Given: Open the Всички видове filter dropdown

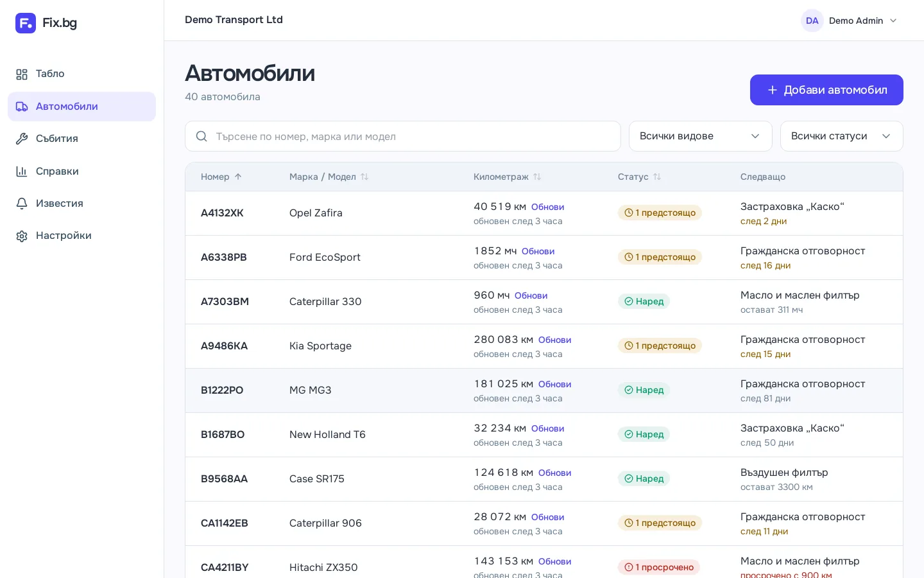Looking at the screenshot, I should click(x=701, y=136).
